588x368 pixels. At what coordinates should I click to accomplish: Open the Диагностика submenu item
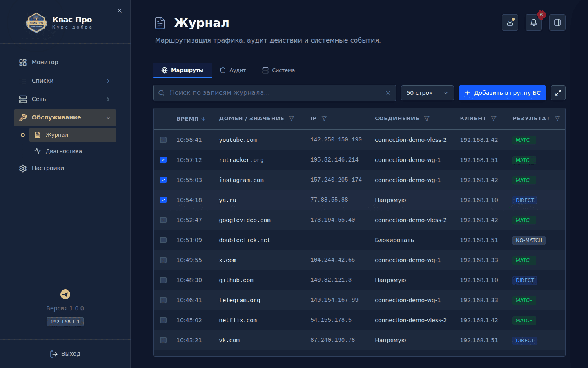point(73,151)
